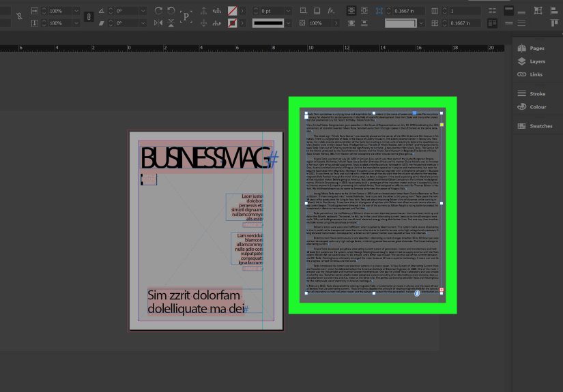
Task: Click the red overset text plus on the frame
Action: [442, 290]
